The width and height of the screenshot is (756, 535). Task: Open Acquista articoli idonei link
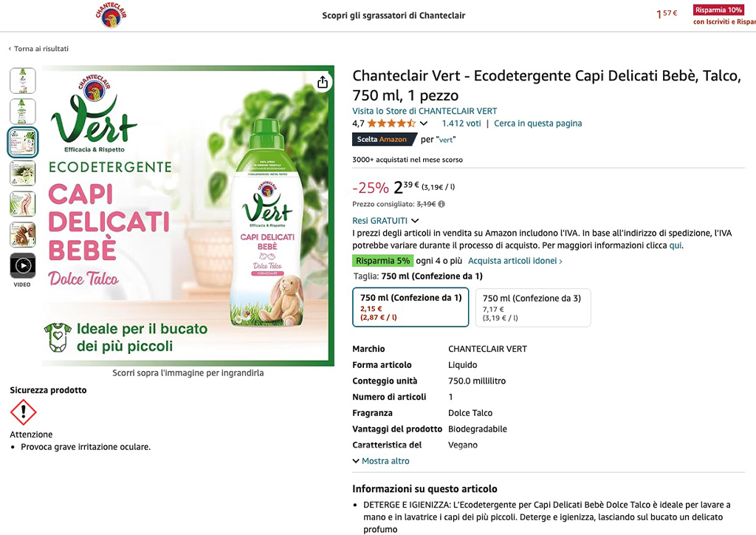515,261
